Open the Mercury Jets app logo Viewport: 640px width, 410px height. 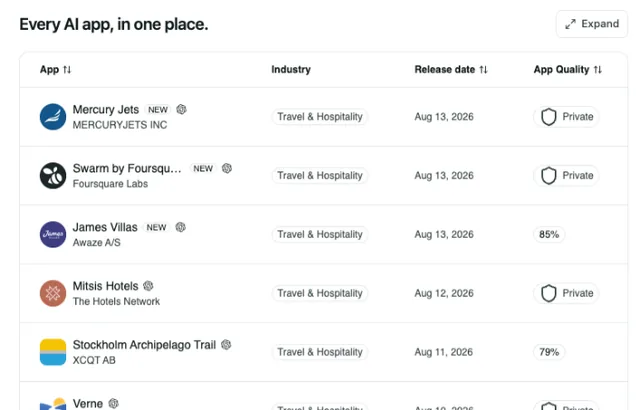[53, 117]
